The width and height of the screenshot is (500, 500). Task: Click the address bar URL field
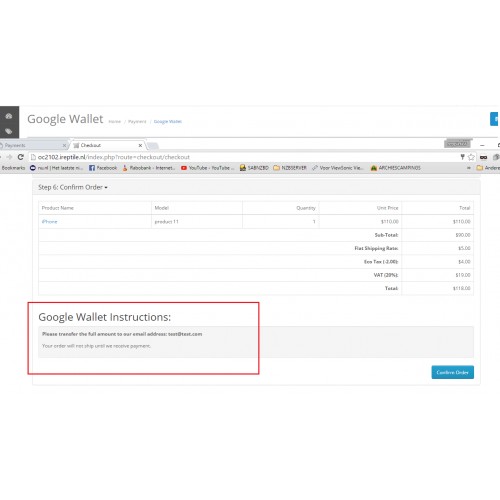245,157
